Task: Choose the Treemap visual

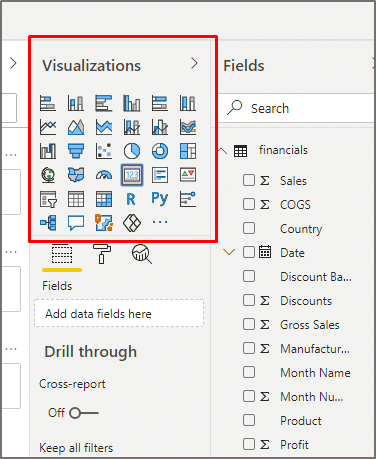Action: pos(188,151)
